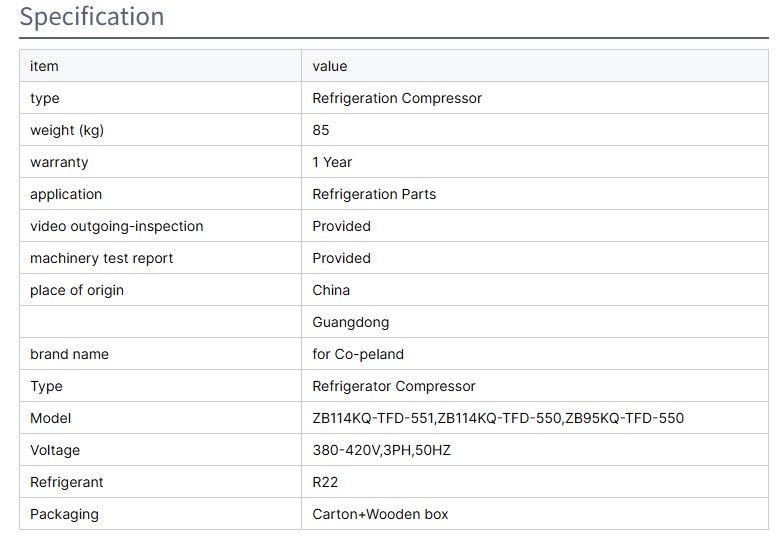The width and height of the screenshot is (778, 542).
Task: Click the 'Packaging' row label
Action: coord(64,514)
